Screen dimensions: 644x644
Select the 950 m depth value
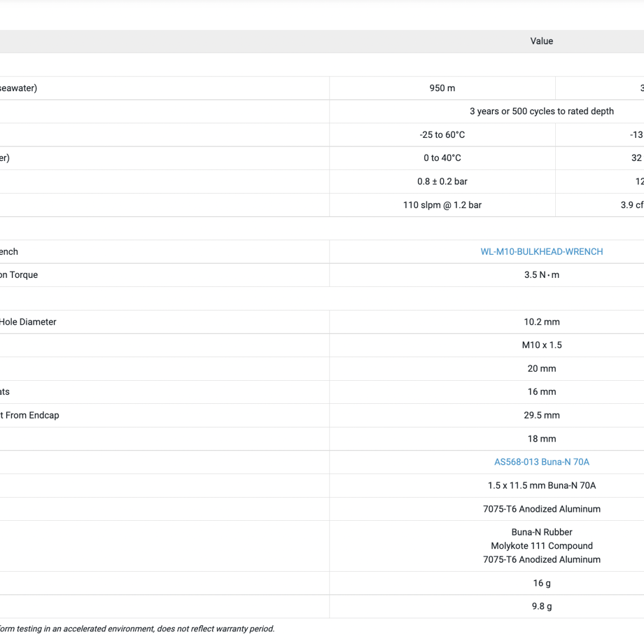pyautogui.click(x=442, y=88)
